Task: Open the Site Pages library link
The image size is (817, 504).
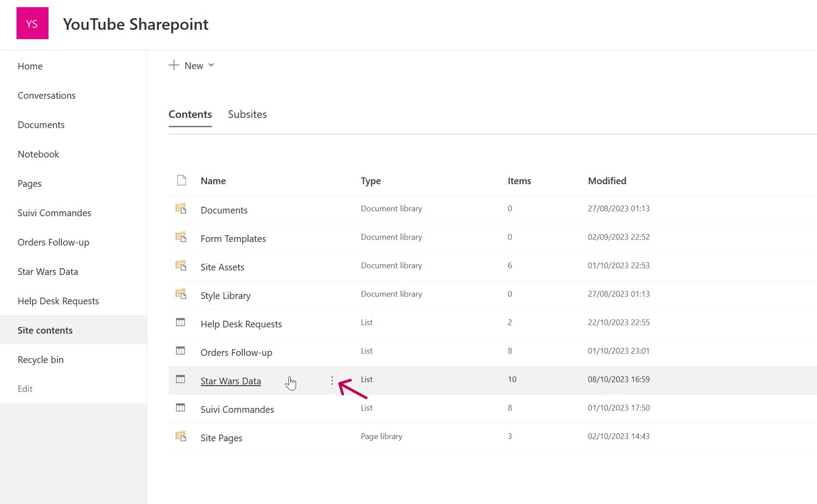Action: [x=221, y=438]
